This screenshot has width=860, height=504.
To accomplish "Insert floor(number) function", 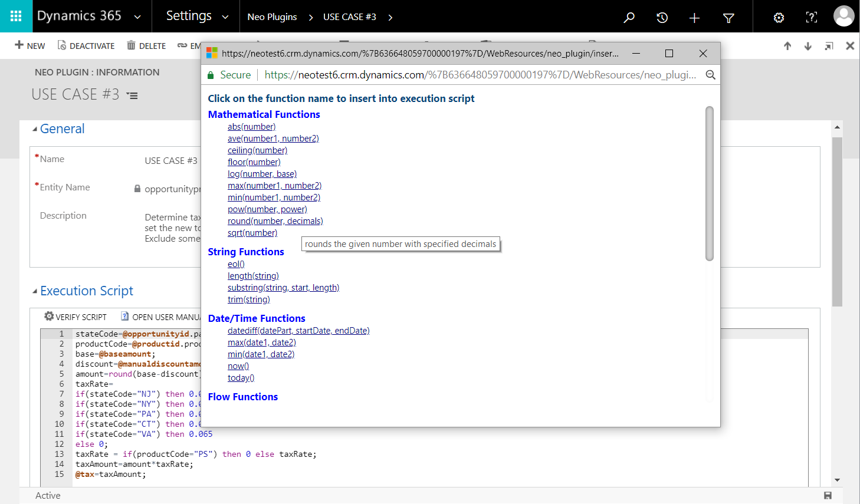I will tap(254, 162).
